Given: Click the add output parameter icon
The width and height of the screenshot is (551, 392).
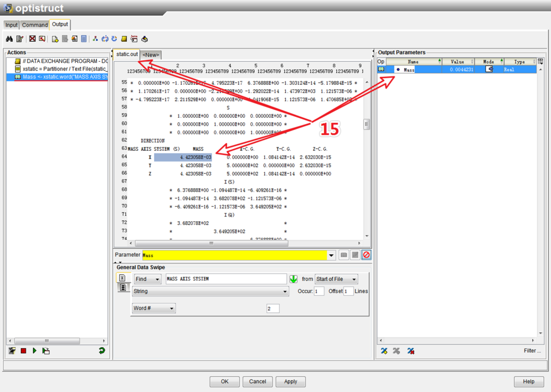Looking at the screenshot, I should pyautogui.click(x=384, y=351).
